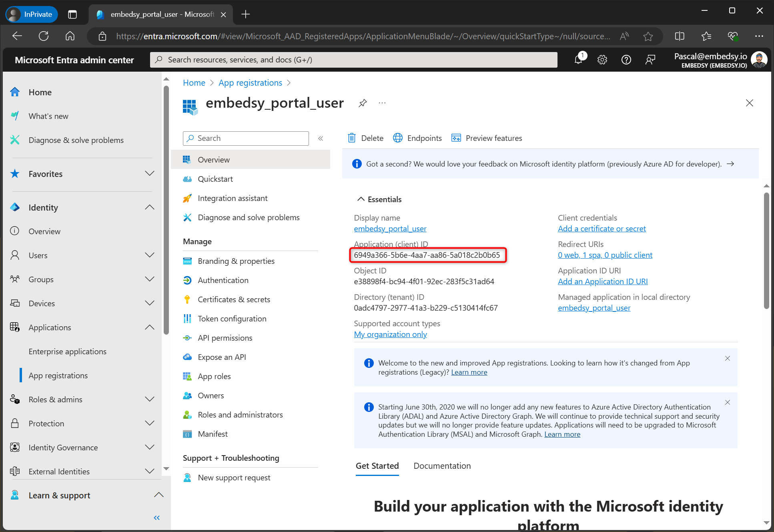Open the application Manifest
Screen dimensions: 774x532
point(213,434)
